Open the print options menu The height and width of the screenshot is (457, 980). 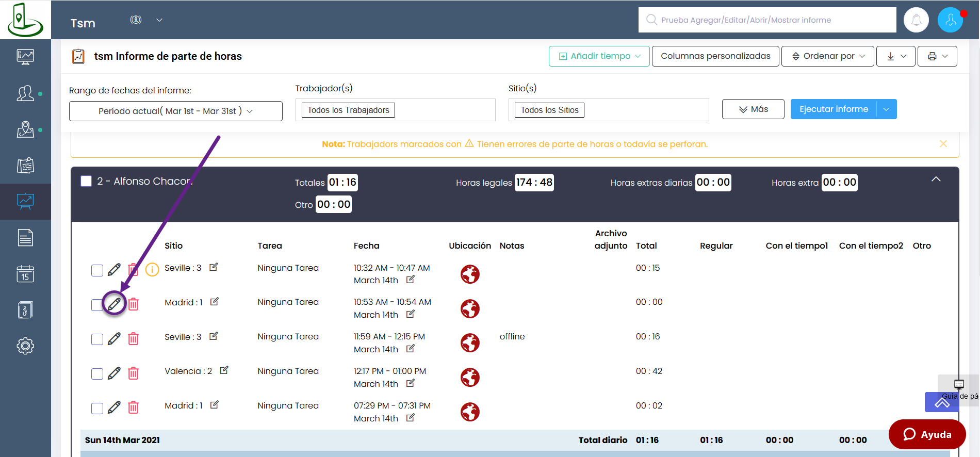(x=937, y=56)
